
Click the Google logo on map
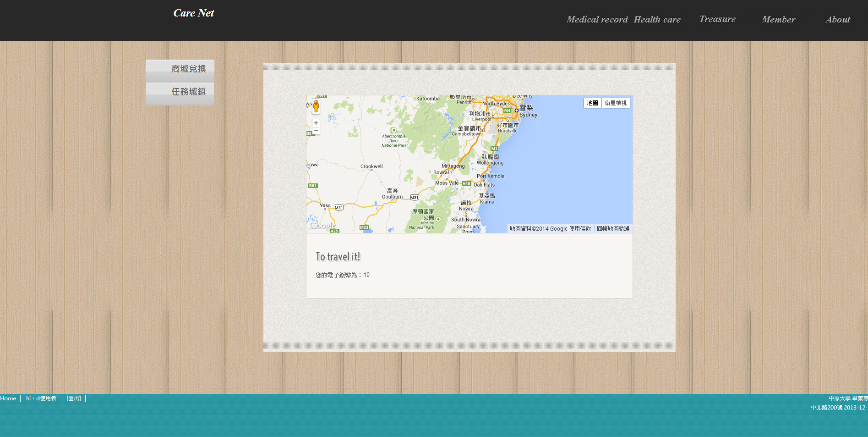[x=322, y=226]
